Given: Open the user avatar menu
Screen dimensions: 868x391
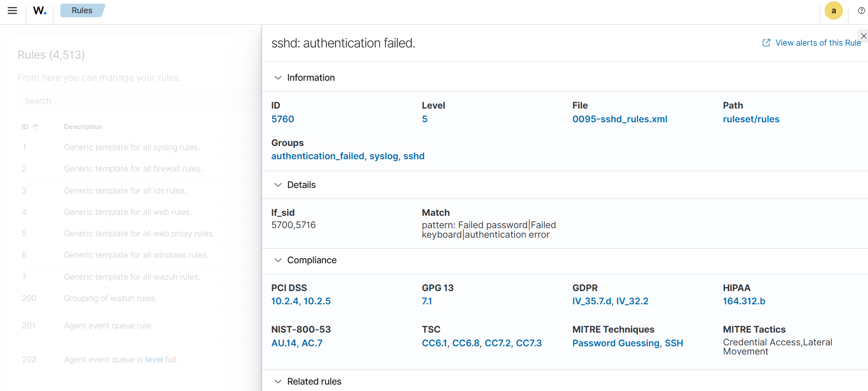Looking at the screenshot, I should pyautogui.click(x=833, y=10).
